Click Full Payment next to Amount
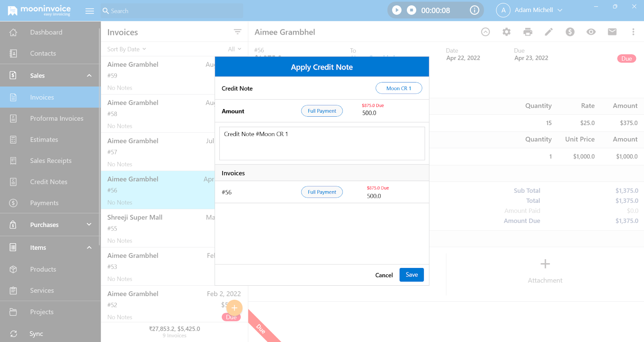 click(322, 111)
